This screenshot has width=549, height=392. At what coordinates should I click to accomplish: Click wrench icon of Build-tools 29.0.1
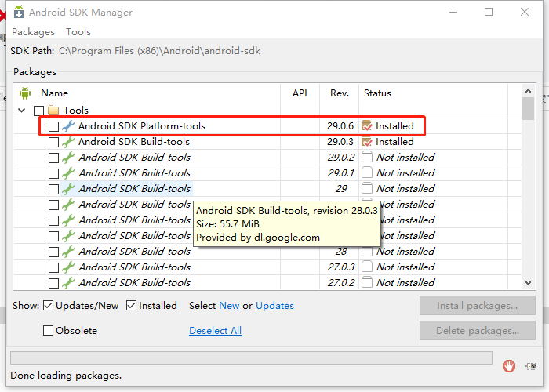pos(68,173)
